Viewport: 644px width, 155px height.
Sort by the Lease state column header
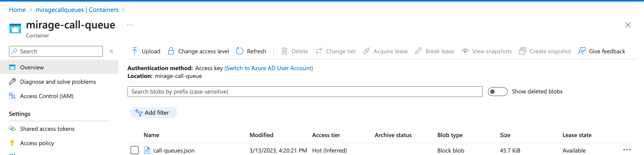coord(577,135)
